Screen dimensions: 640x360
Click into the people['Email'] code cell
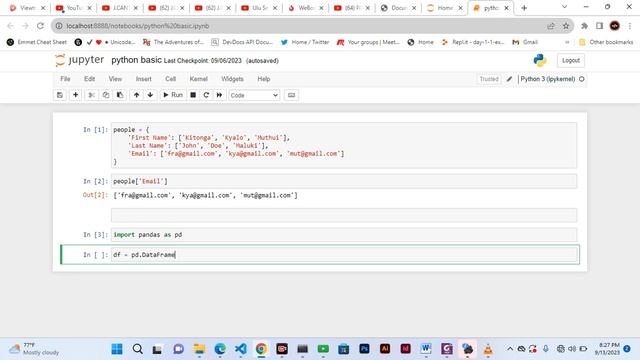pos(344,181)
